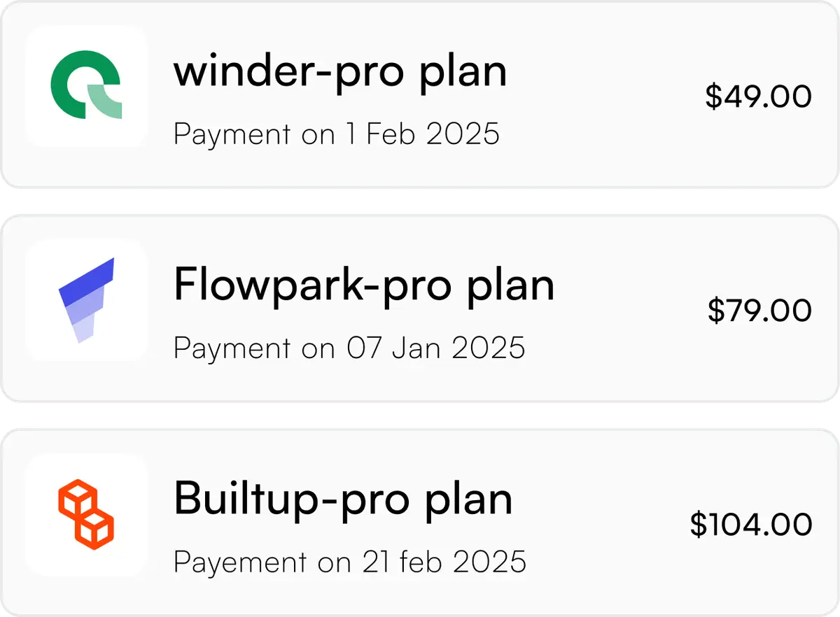The image size is (840, 617).
Task: Open the winder-pro plan title
Action: (x=340, y=71)
